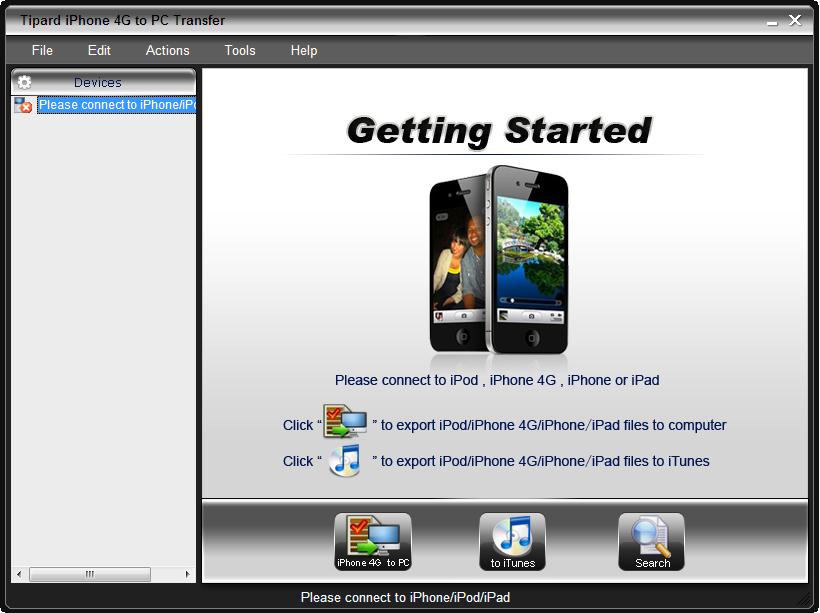This screenshot has width=820, height=613.
Task: Click the window title 'Tipard iPhone 4G to PC Transfer'
Action: (x=122, y=20)
